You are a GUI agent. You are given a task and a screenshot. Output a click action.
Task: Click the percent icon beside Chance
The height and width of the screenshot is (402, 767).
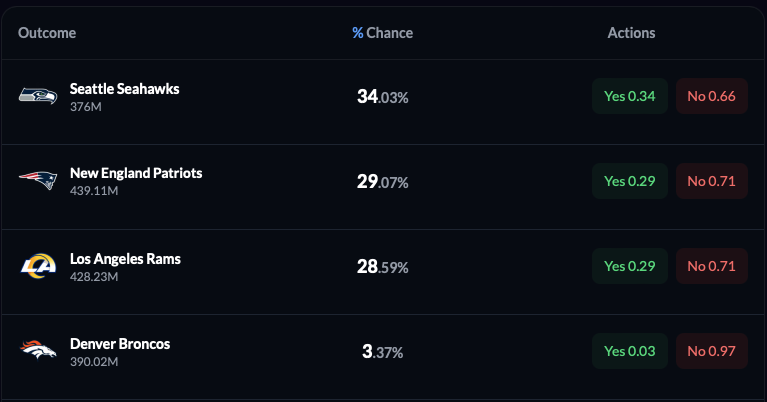pos(358,33)
